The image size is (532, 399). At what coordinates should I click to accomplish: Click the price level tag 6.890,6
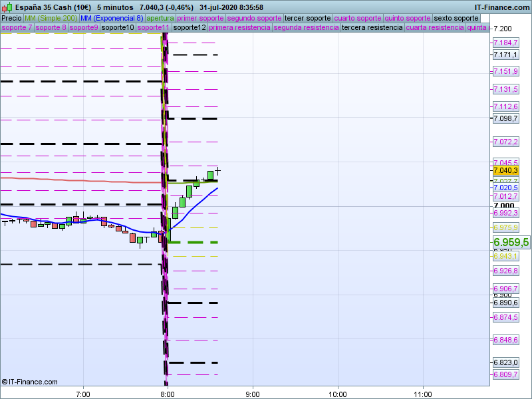point(506,303)
